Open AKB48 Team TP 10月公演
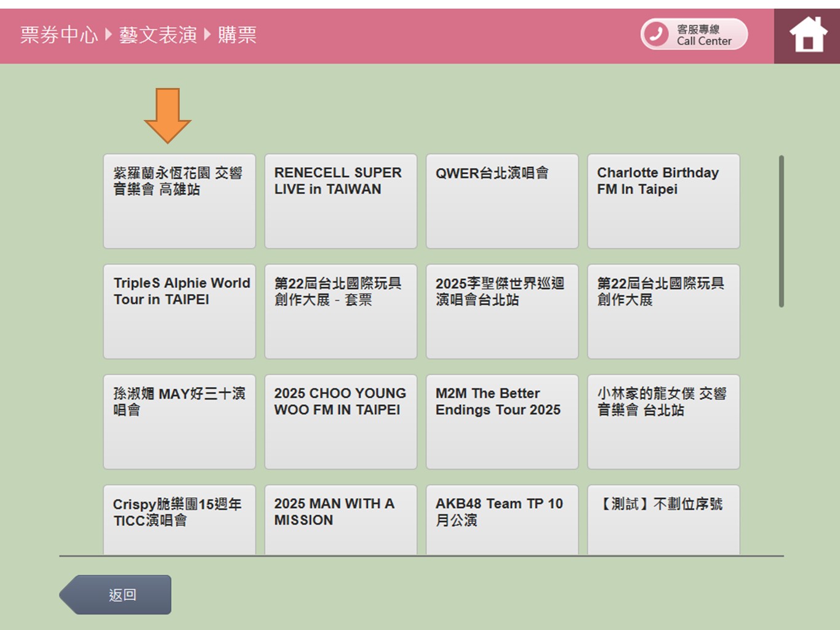Image resolution: width=840 pixels, height=630 pixels. tap(502, 519)
